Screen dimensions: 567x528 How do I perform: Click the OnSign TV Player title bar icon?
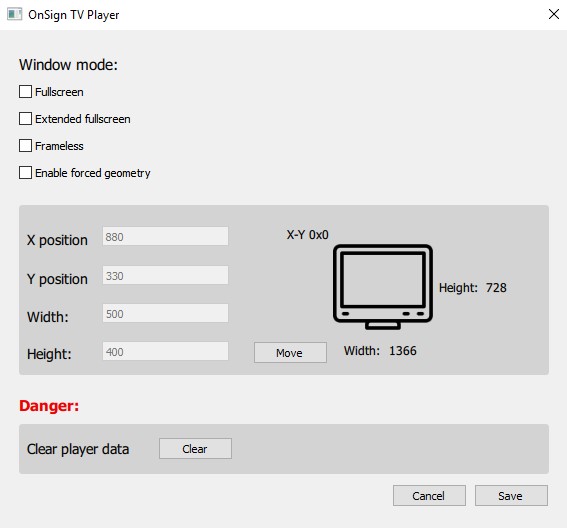point(14,14)
